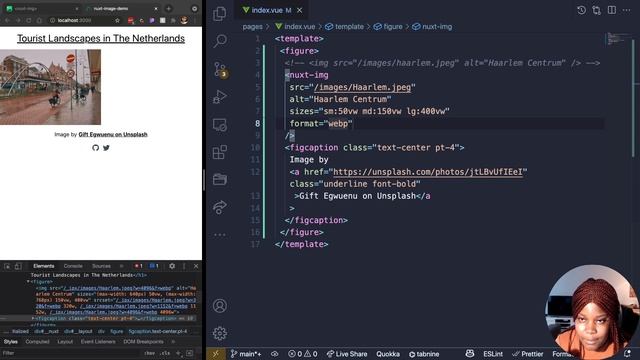Open a new browser tab

pos(169,9)
